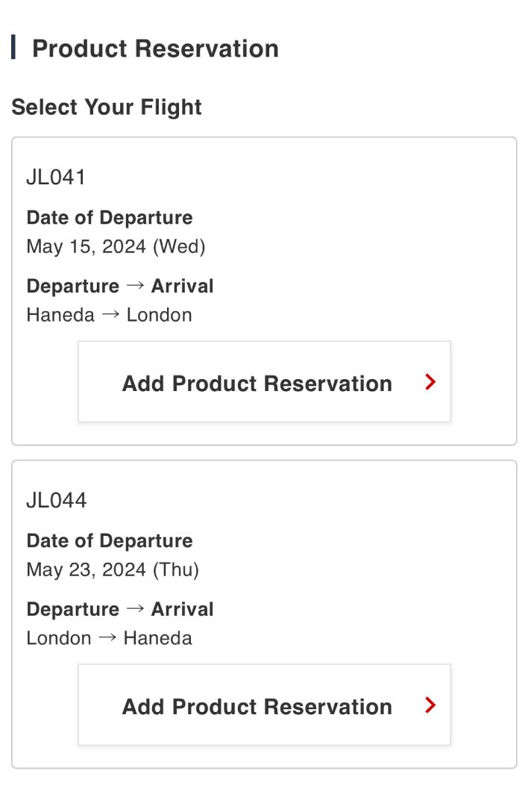Select the JL044 flight number text

pyautogui.click(x=56, y=501)
